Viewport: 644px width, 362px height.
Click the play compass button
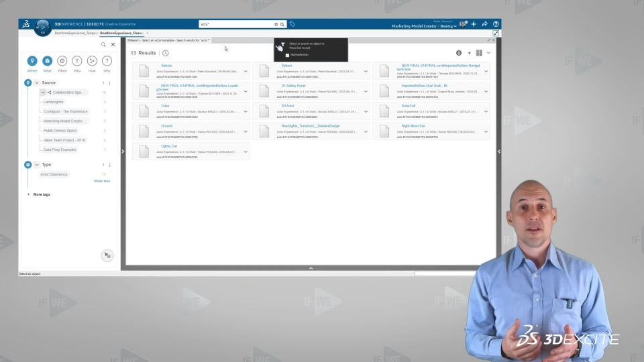click(43, 27)
